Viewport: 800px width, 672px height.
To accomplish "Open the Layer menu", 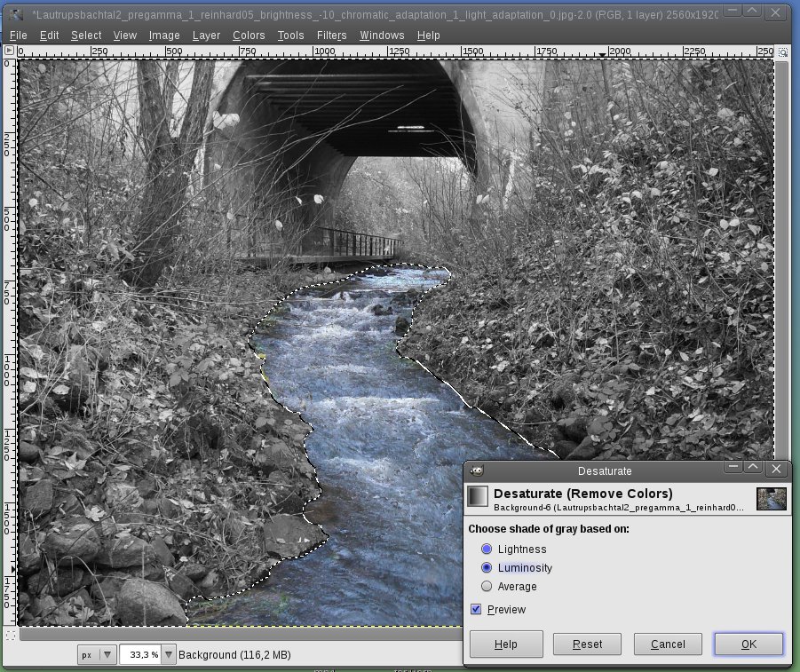I will point(206,36).
